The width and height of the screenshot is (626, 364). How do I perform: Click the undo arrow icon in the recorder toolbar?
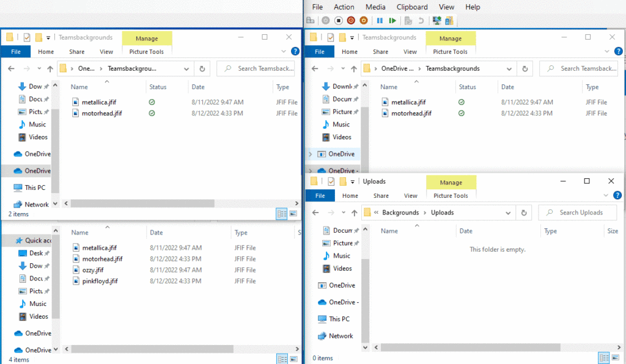(421, 20)
